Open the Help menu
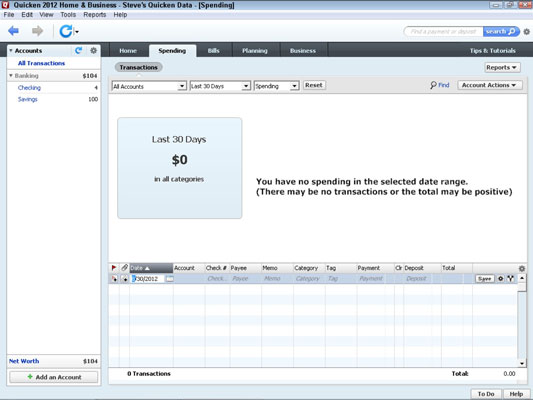Image resolution: width=533 pixels, height=400 pixels. tap(120, 15)
